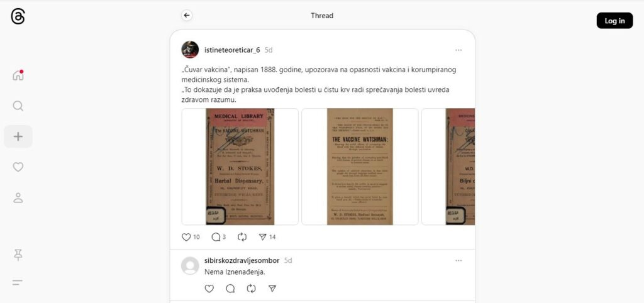This screenshot has height=303, width=644.
Task: Share the main post via paper-plane icon
Action: point(263,237)
